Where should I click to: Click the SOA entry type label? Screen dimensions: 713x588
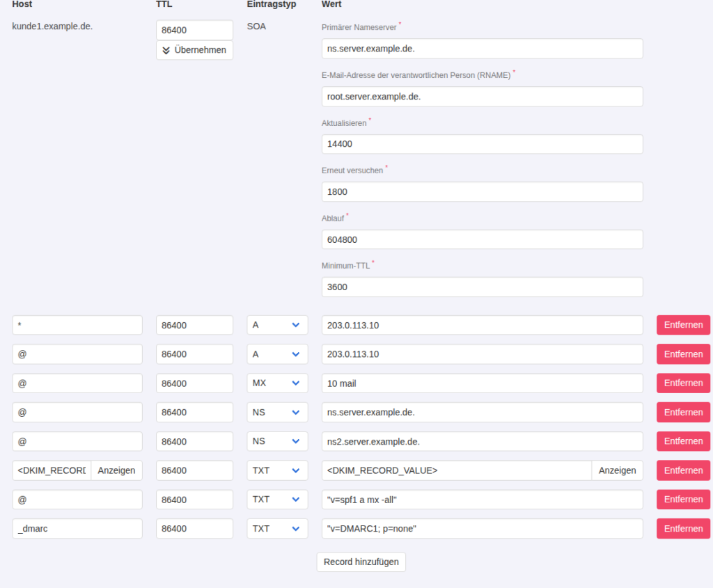[256, 26]
